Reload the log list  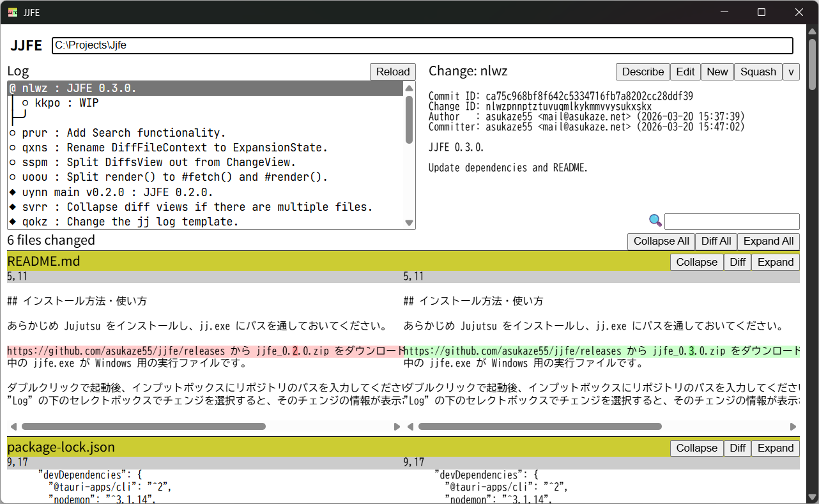[393, 72]
